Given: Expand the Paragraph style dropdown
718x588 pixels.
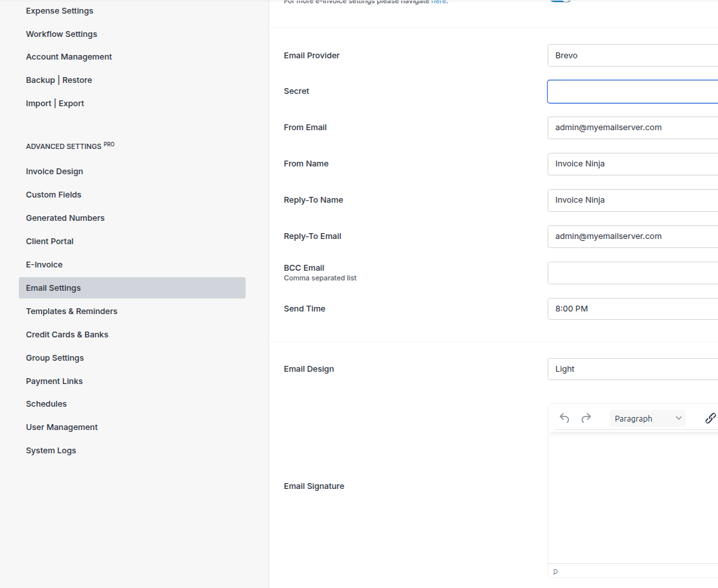Looking at the screenshot, I should [647, 418].
